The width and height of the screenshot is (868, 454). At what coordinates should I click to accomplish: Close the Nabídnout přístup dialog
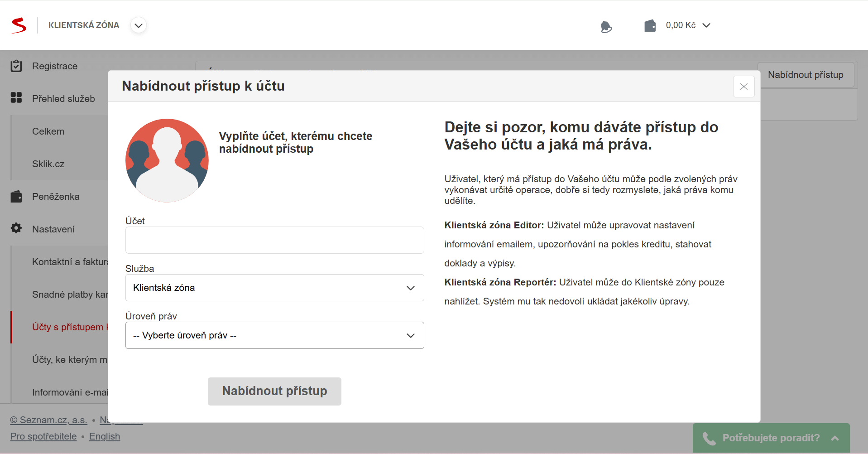coord(743,87)
